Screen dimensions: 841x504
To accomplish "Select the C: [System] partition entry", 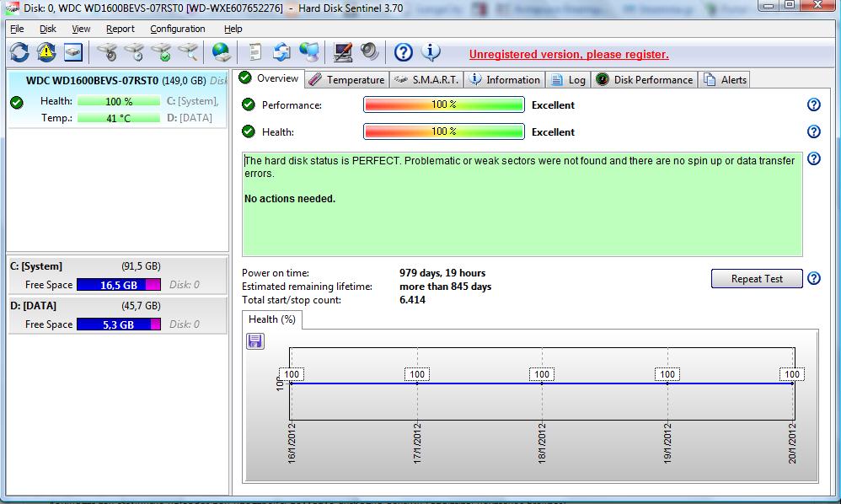I will click(x=117, y=276).
